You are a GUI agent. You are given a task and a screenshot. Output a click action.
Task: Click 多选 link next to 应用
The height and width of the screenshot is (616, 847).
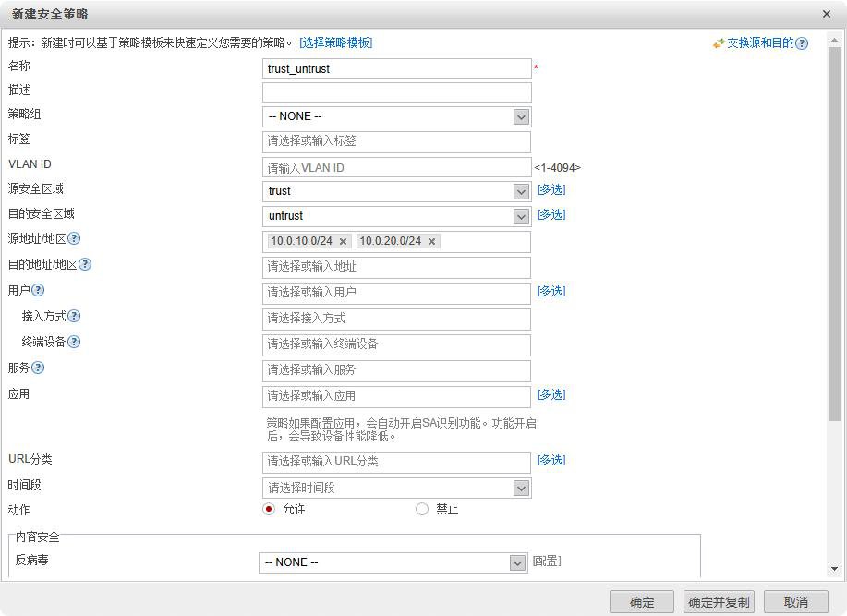pyautogui.click(x=551, y=394)
